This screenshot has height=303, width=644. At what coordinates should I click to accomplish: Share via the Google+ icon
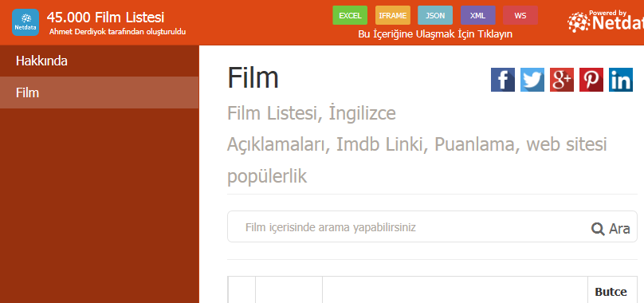[x=562, y=80]
